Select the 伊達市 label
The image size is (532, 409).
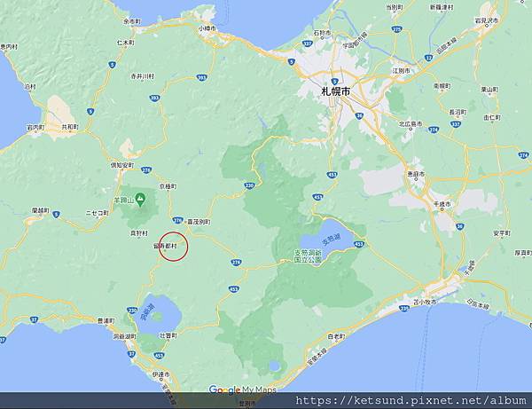point(160,374)
